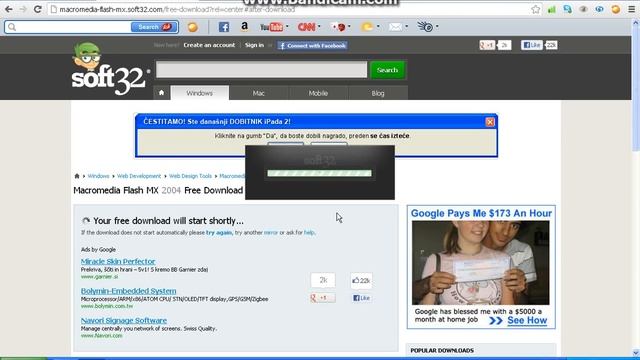Click the weather sun icon in toolbar
The width and height of the screenshot is (640, 360).
click(x=367, y=27)
